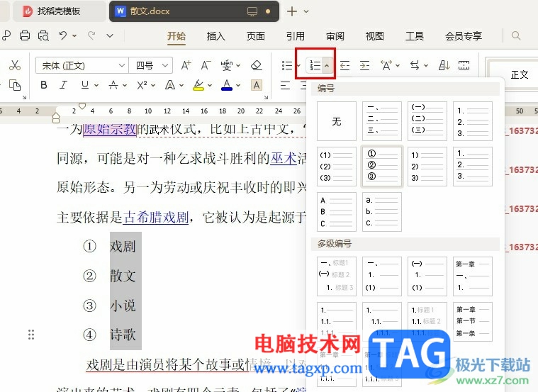This screenshot has width=538, height=392.
Task: Expand the bullet list dropdown arrow
Action: [298, 65]
